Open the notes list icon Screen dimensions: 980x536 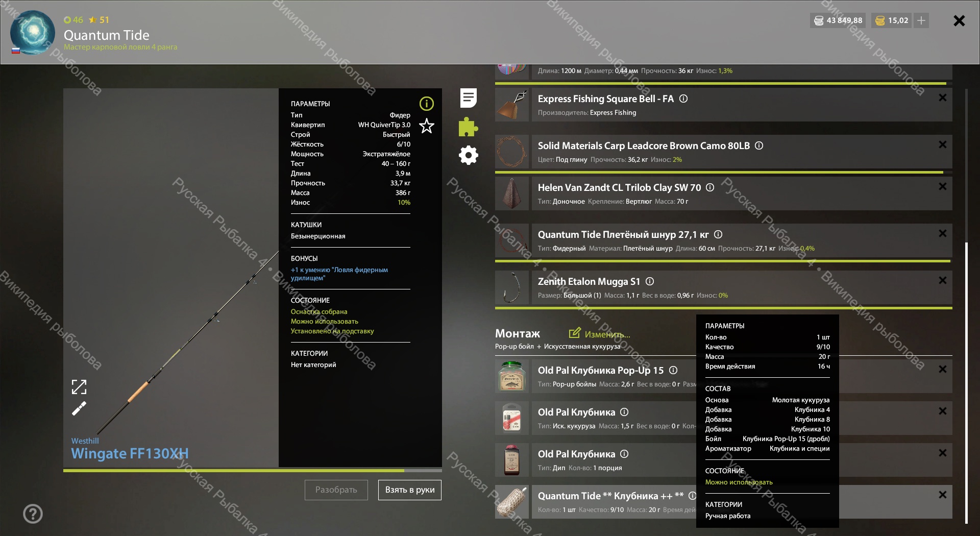468,98
